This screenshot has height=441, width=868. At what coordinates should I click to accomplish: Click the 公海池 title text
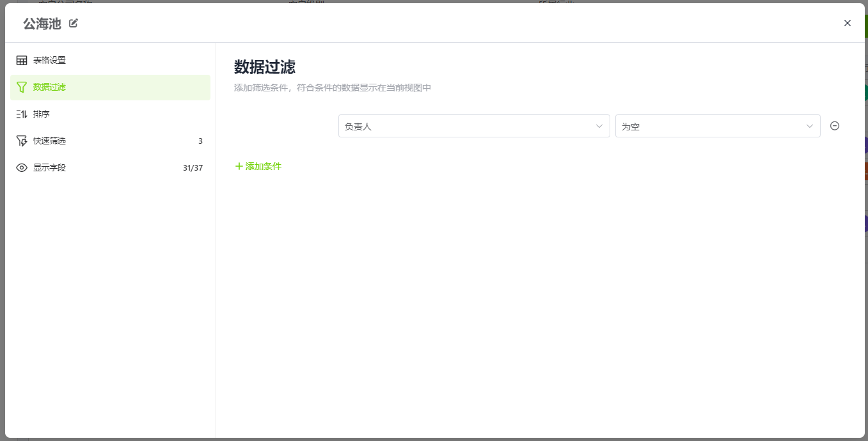[42, 24]
